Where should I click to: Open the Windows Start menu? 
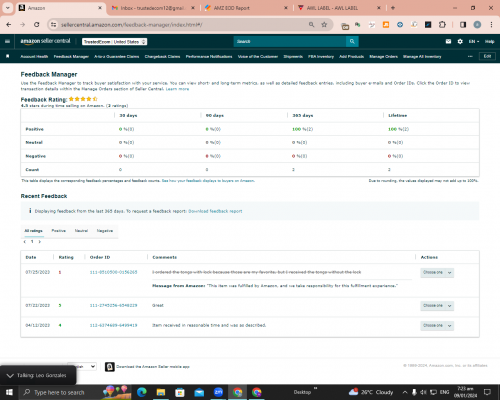click(x=9, y=392)
